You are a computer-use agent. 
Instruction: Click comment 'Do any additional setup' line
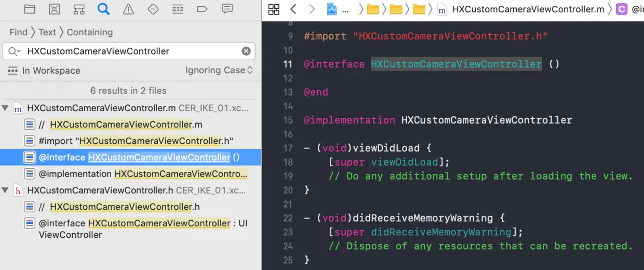click(x=480, y=176)
